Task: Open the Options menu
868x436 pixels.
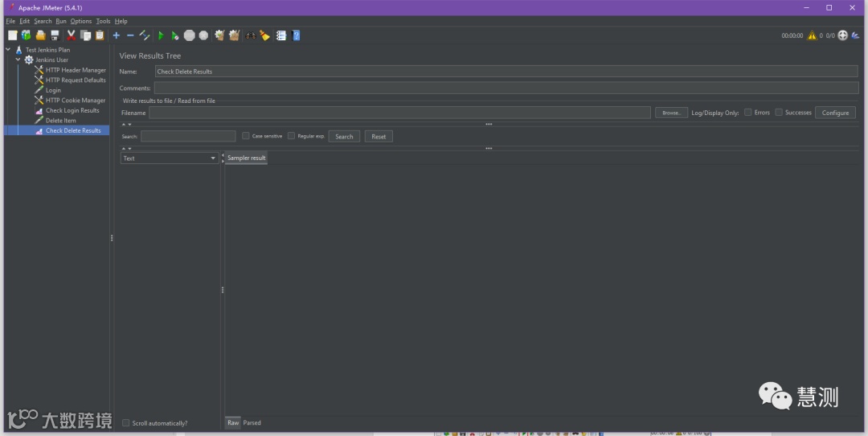Action: (81, 21)
